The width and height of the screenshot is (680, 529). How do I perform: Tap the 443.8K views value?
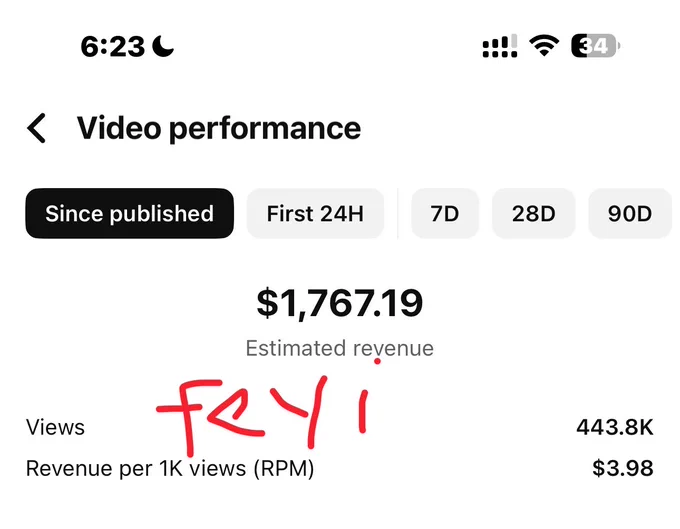[615, 427]
